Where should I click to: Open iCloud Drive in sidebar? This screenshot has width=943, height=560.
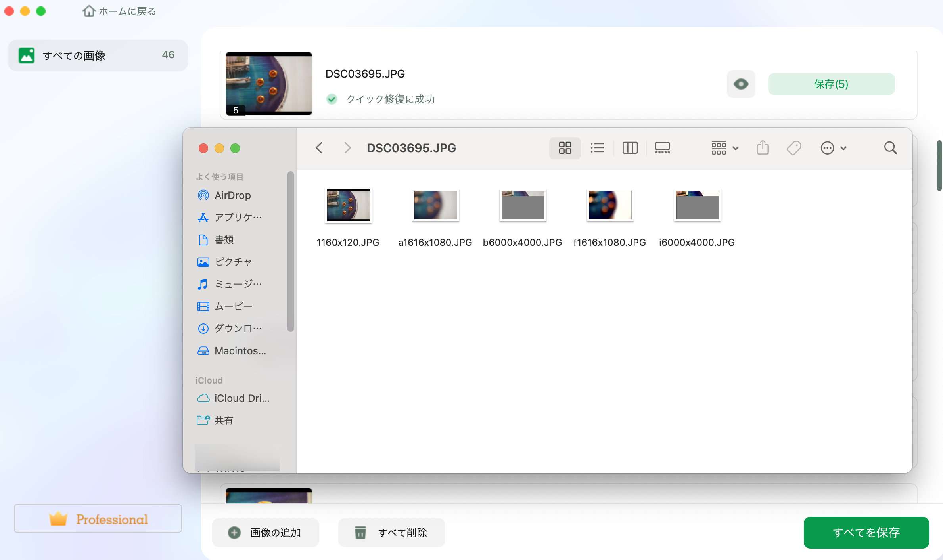coord(241,398)
